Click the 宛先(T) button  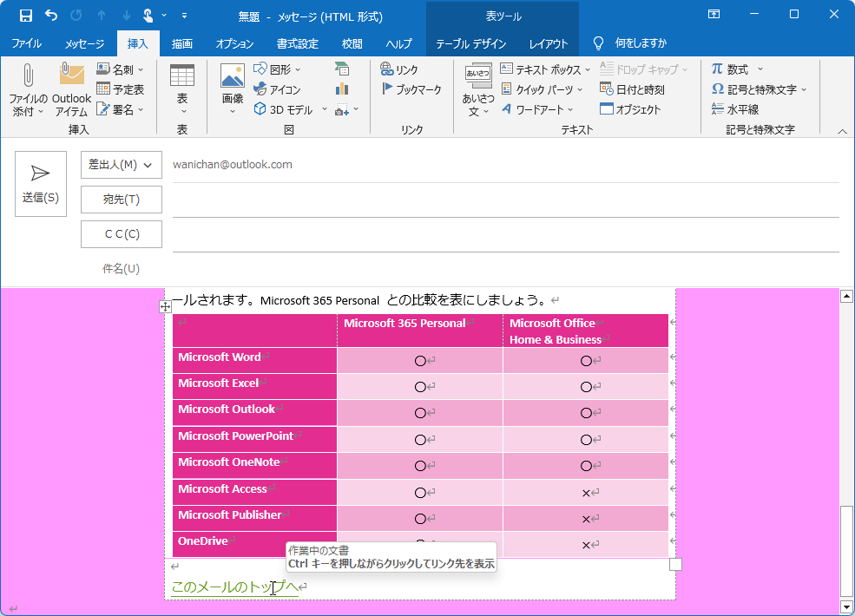pos(121,200)
